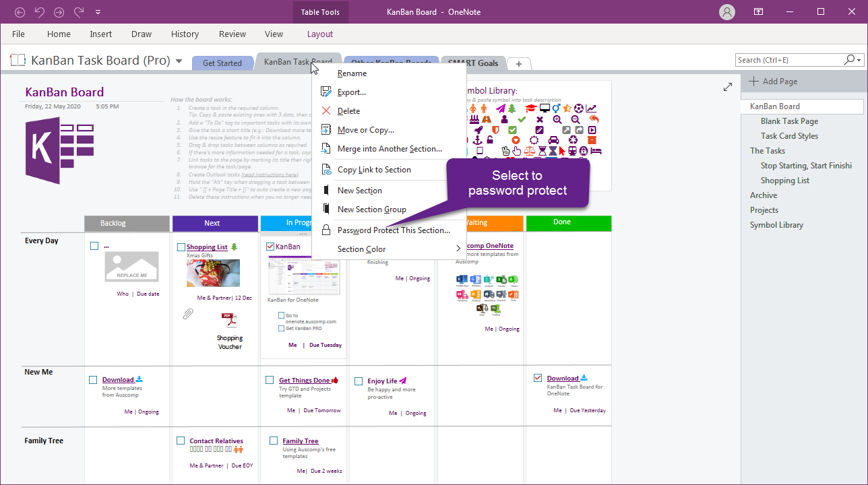The width and height of the screenshot is (868, 485).
Task: Select the Projects page
Action: point(764,210)
